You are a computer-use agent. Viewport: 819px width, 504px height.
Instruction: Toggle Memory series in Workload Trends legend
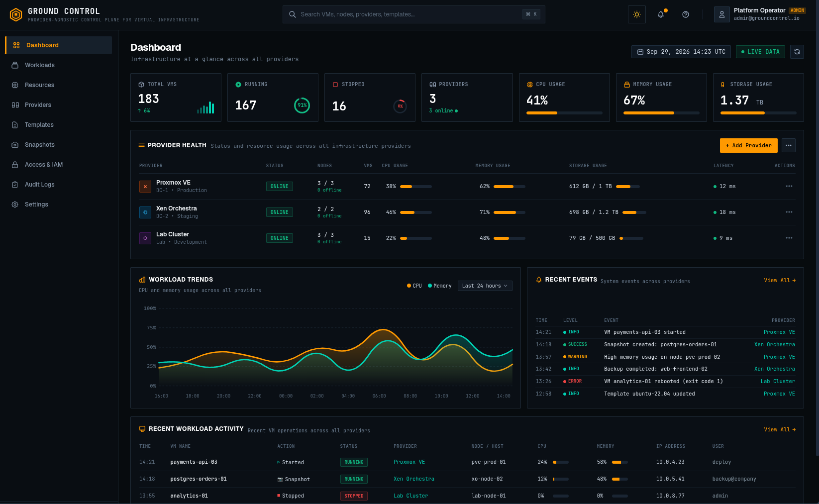pyautogui.click(x=439, y=286)
